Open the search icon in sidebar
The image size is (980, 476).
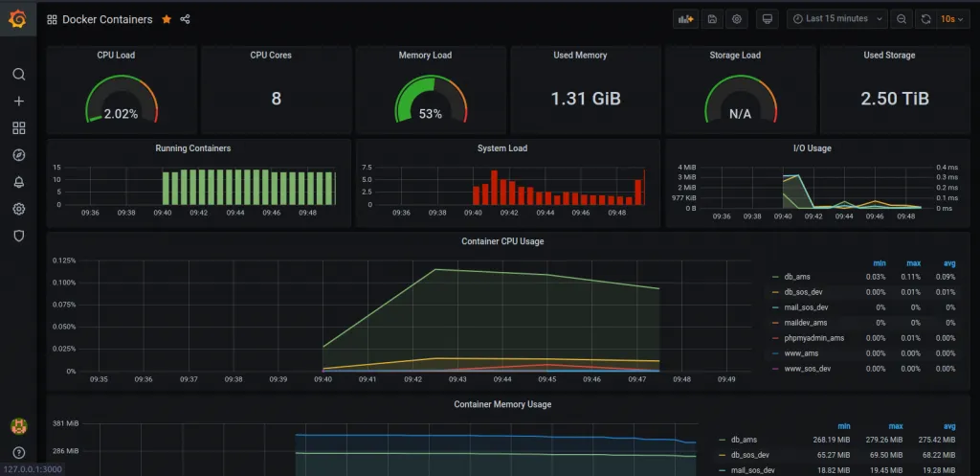point(18,75)
